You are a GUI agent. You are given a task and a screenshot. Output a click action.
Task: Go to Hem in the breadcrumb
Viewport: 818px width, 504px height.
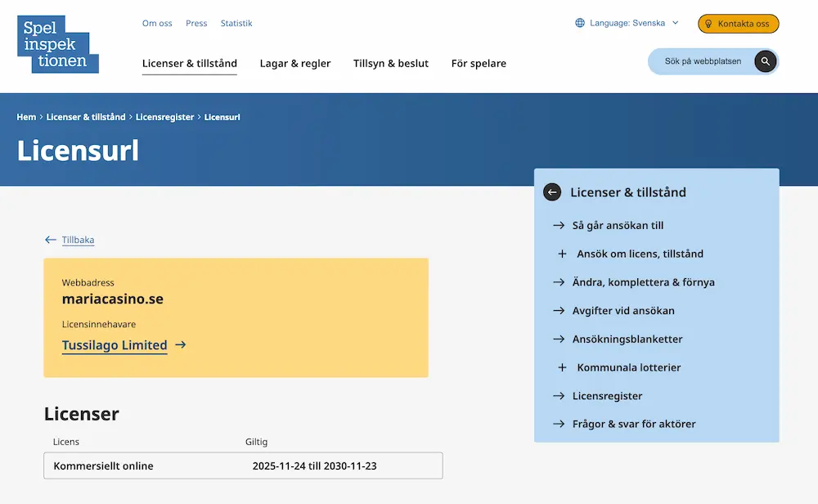click(x=26, y=117)
